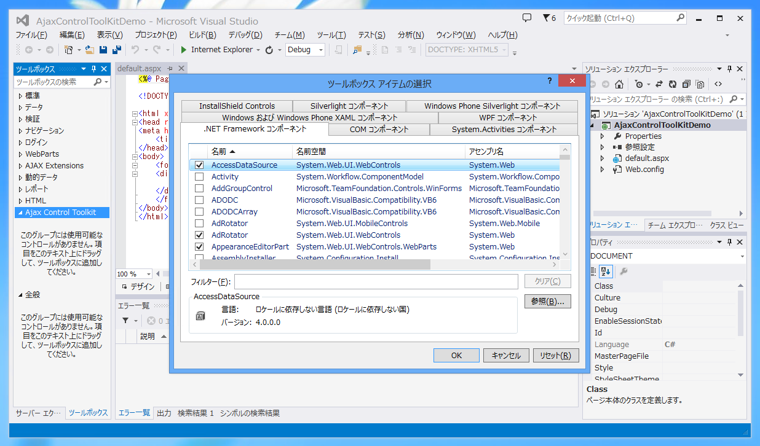Screen dimensions: 760x446
Task: Click the Show All Files icon
Action: (x=699, y=84)
